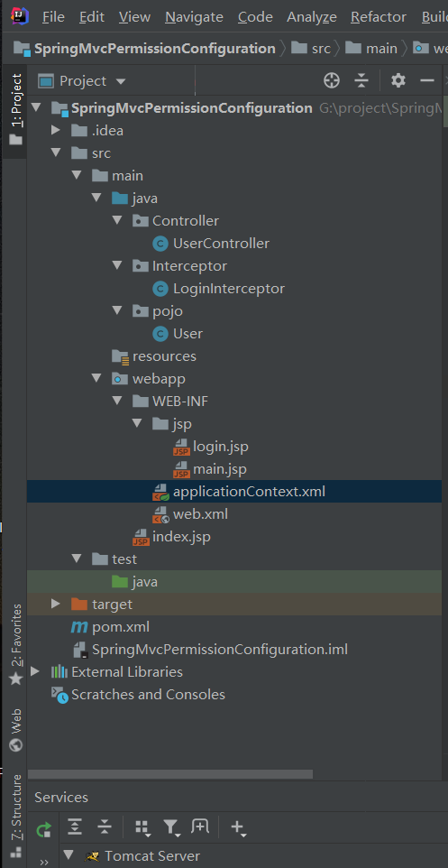Click the index.jsp file icon
This screenshot has width=448, height=868.
tap(141, 537)
